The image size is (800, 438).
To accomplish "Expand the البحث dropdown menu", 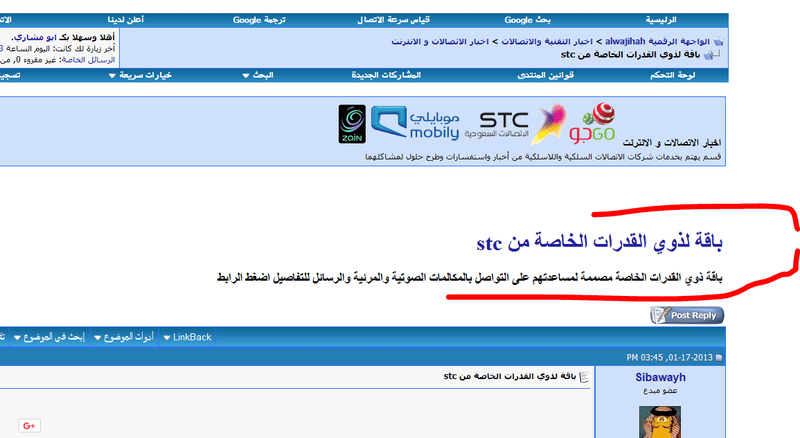I will point(258,75).
